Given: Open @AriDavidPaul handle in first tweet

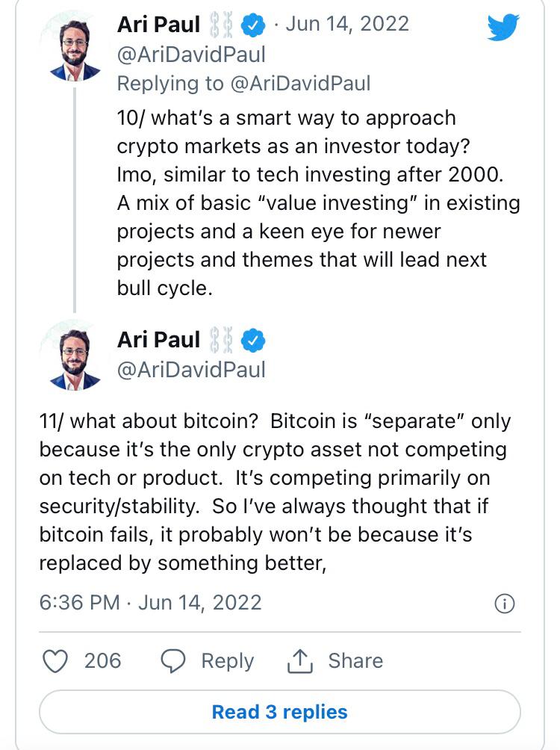Looking at the screenshot, I should click(x=191, y=54).
